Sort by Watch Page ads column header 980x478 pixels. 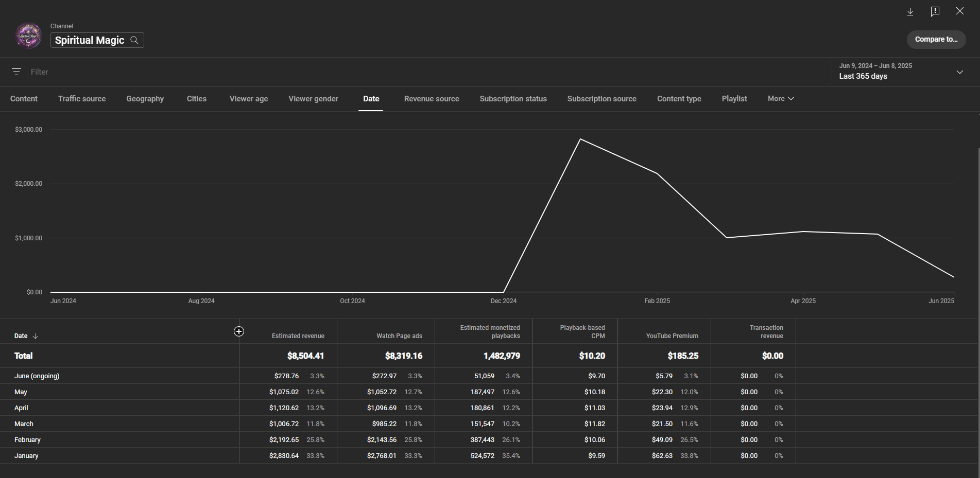(399, 336)
